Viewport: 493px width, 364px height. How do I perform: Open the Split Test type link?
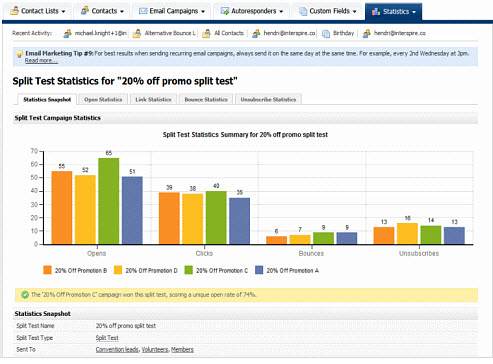107,338
